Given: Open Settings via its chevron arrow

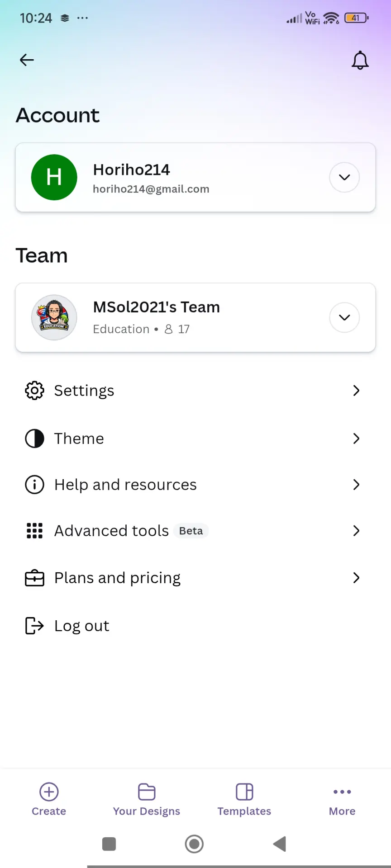Looking at the screenshot, I should (x=356, y=391).
